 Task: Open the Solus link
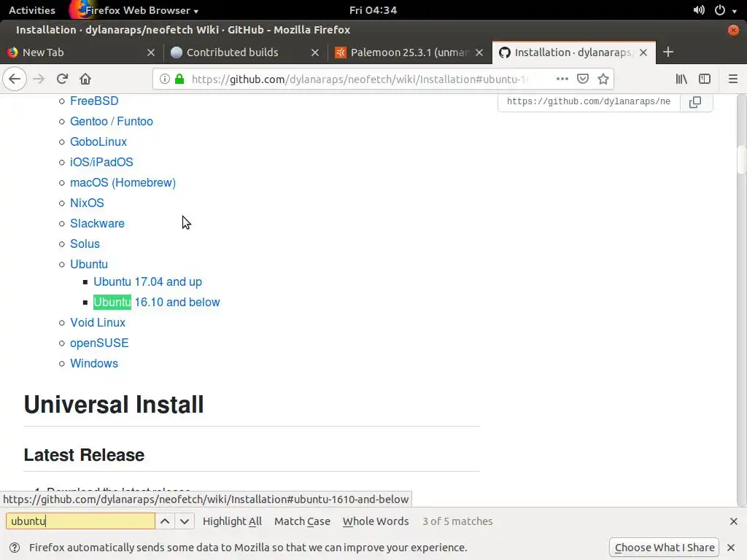click(x=85, y=244)
